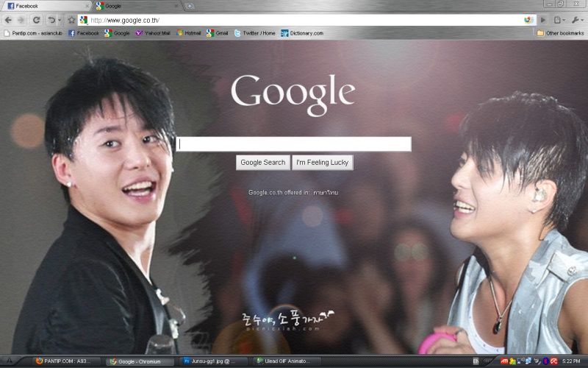Click the Google Search button
588x368 pixels.
pos(263,163)
